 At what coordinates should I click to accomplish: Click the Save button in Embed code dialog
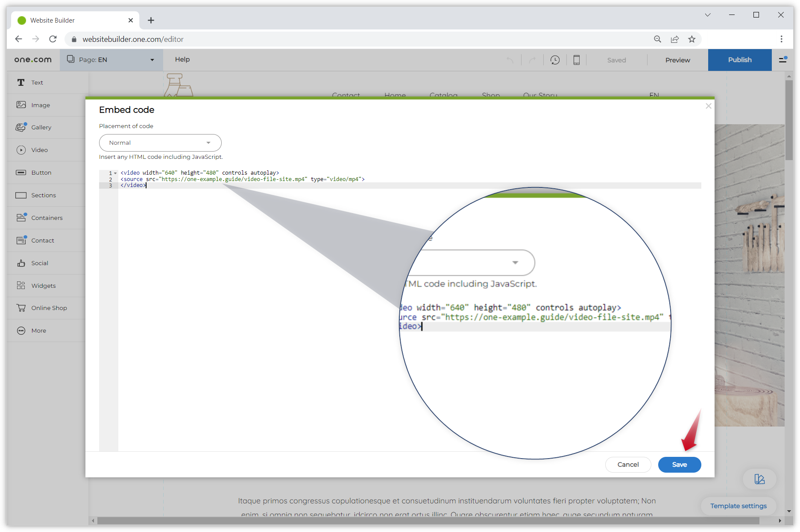click(x=679, y=465)
